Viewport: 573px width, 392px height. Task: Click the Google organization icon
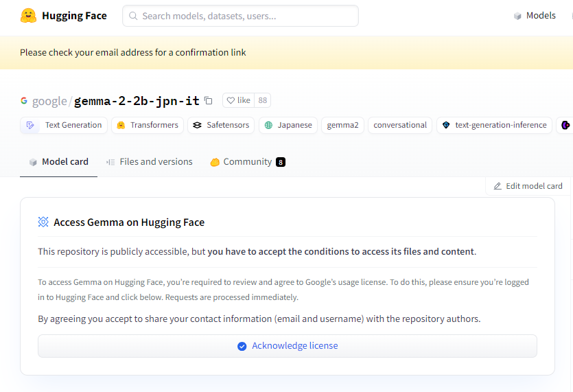(24, 101)
